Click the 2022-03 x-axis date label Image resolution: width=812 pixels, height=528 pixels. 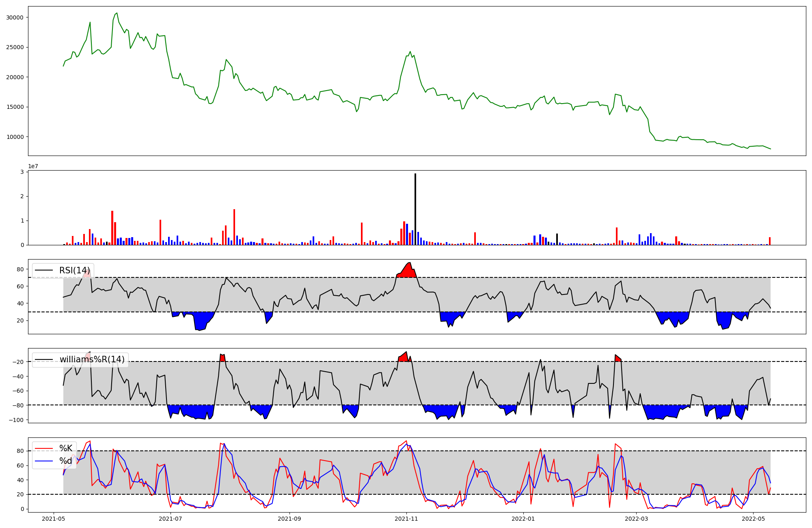pyautogui.click(x=636, y=519)
